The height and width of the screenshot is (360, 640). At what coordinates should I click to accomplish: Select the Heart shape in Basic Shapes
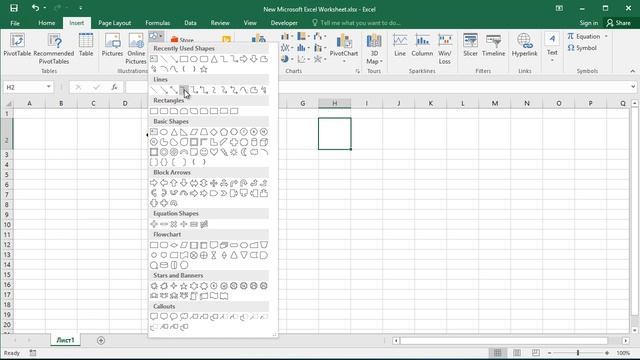pyautogui.click(x=214, y=152)
